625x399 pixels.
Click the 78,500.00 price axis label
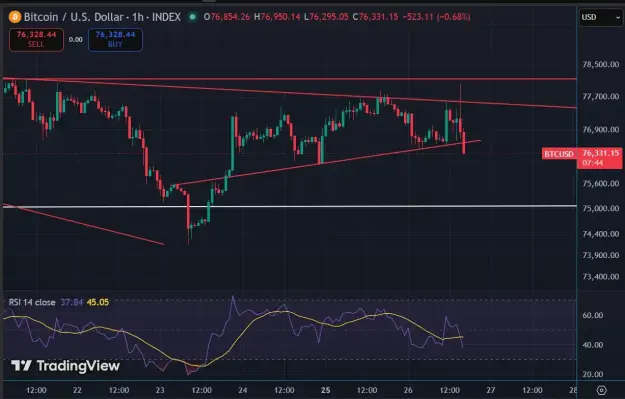[x=601, y=64]
